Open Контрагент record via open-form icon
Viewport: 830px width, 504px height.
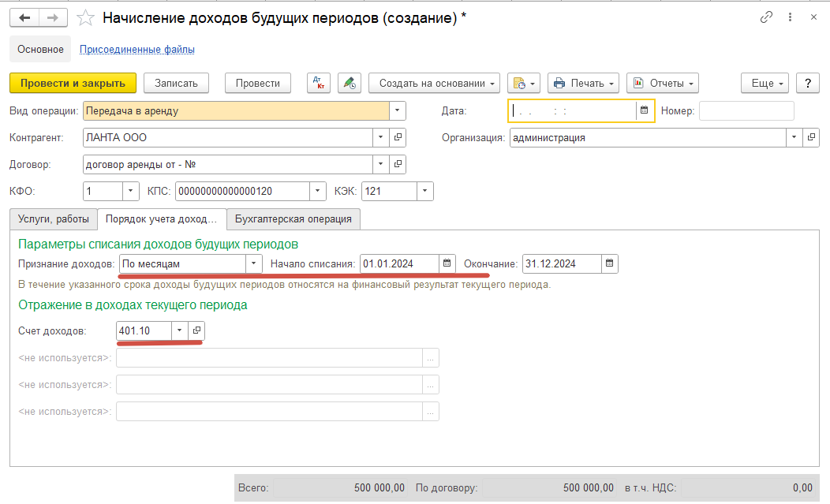click(x=398, y=138)
